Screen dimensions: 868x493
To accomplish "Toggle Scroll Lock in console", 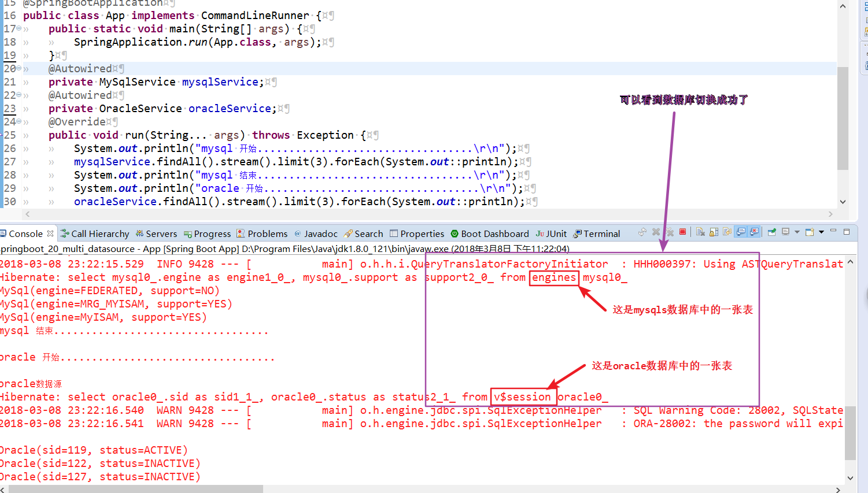I will point(714,232).
